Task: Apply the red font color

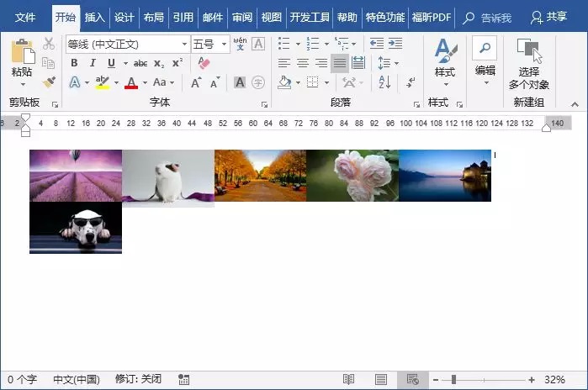Action: coord(131,82)
